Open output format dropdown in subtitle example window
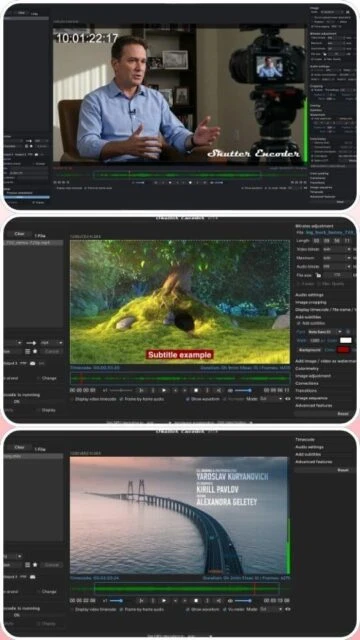Screen dimensions: 360x640 51,342
